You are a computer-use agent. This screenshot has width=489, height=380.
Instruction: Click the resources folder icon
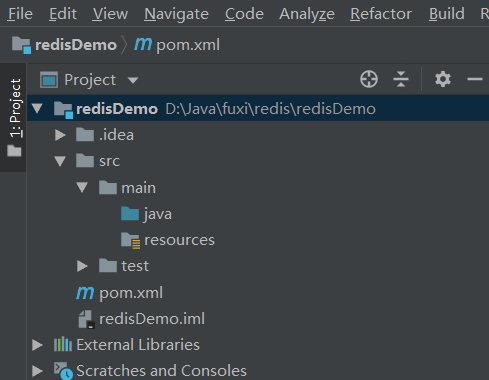pyautogui.click(x=130, y=241)
